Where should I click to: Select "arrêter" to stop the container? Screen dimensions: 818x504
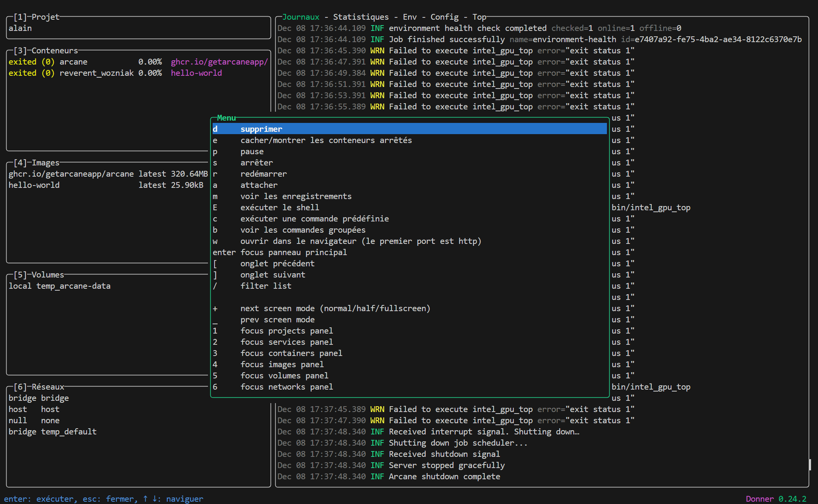pos(256,162)
